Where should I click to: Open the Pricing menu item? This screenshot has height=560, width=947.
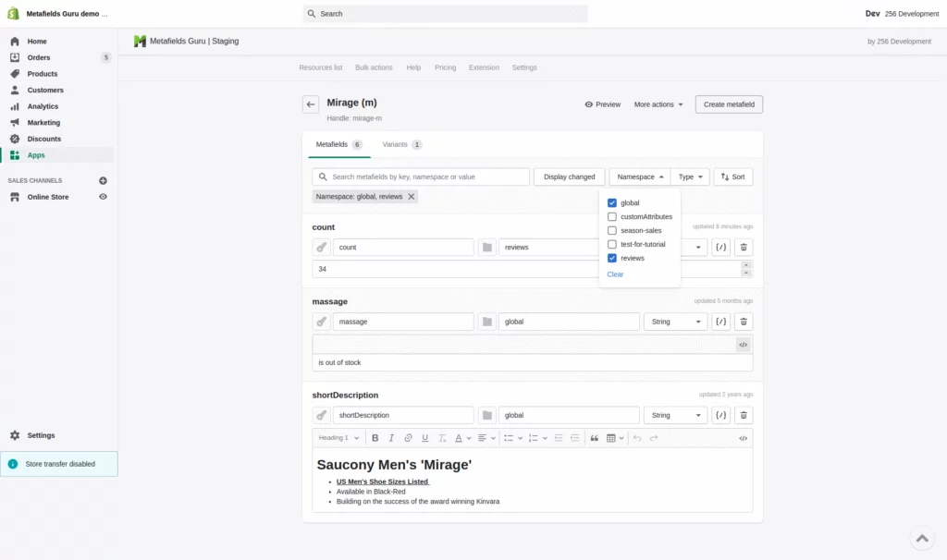click(445, 67)
